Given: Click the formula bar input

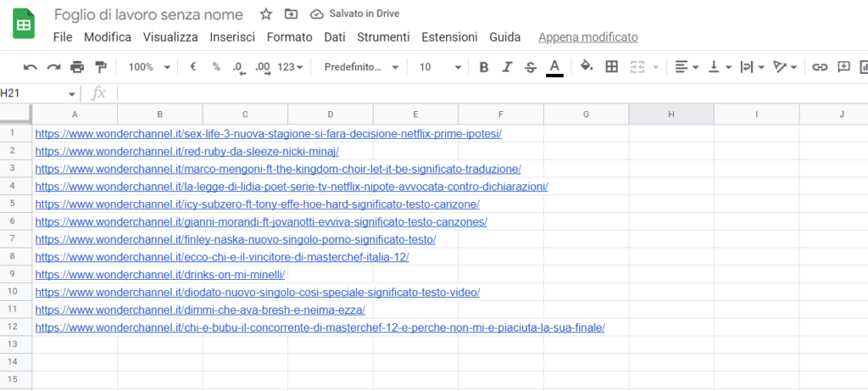Looking at the screenshot, I should [x=492, y=93].
